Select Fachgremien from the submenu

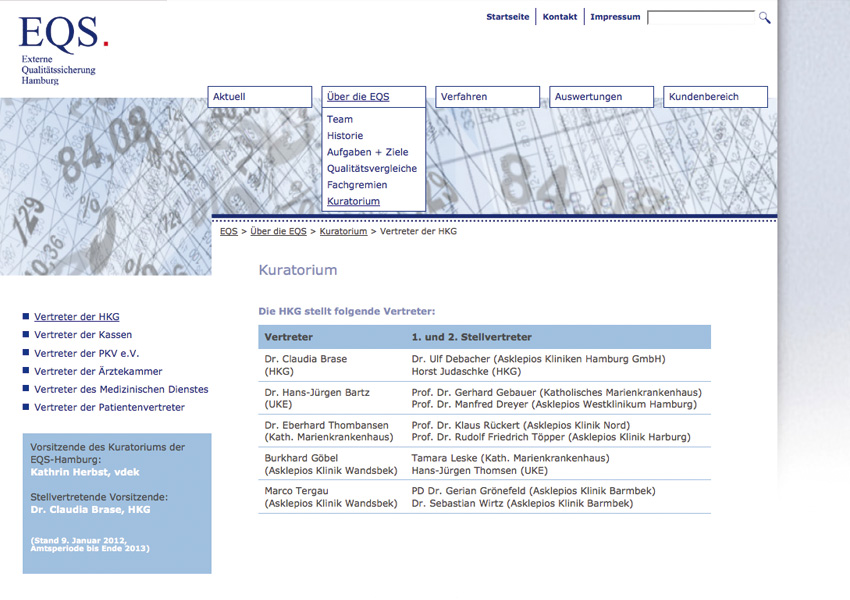click(x=356, y=185)
